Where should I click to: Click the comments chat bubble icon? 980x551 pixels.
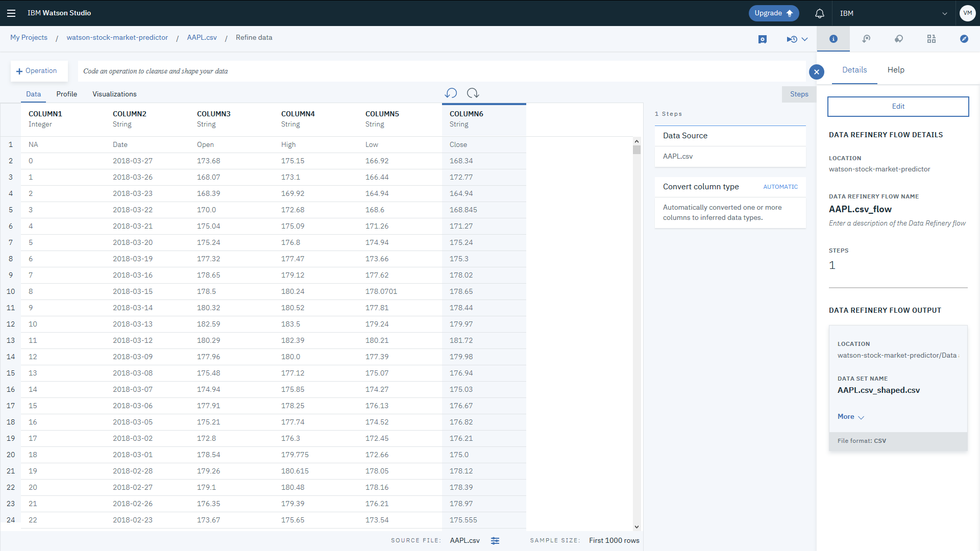click(x=899, y=39)
